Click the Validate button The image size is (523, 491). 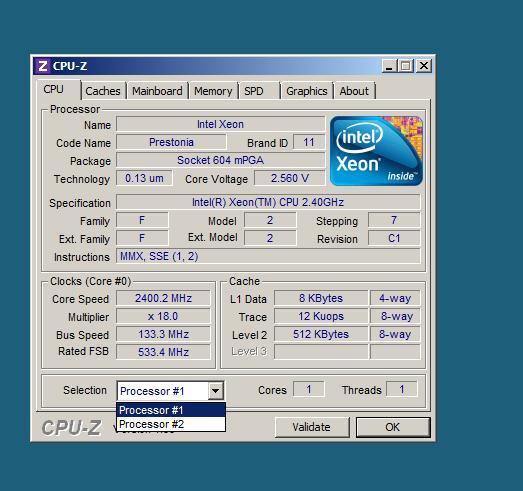click(312, 427)
